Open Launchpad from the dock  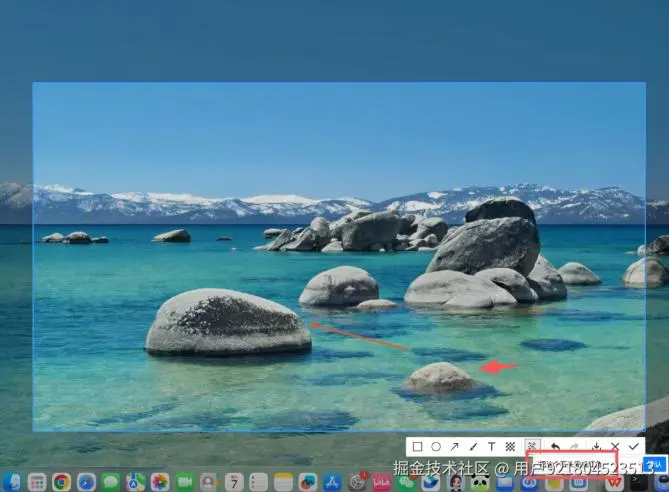37,482
